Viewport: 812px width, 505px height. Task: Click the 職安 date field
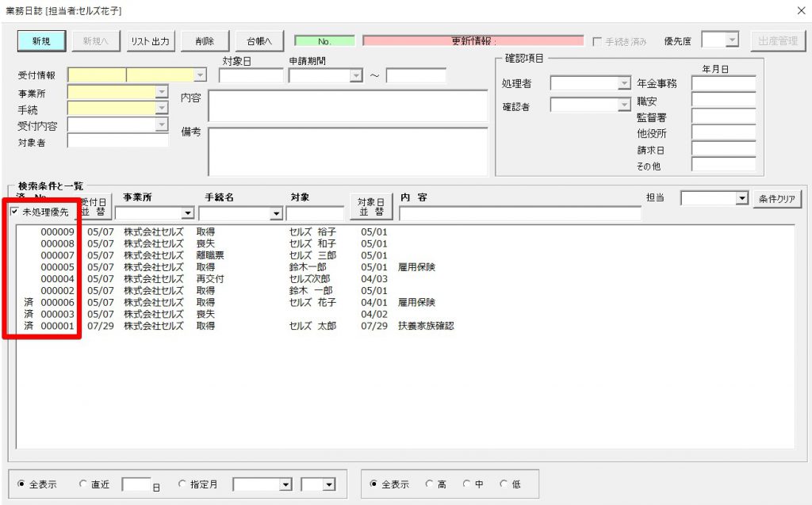click(x=723, y=100)
